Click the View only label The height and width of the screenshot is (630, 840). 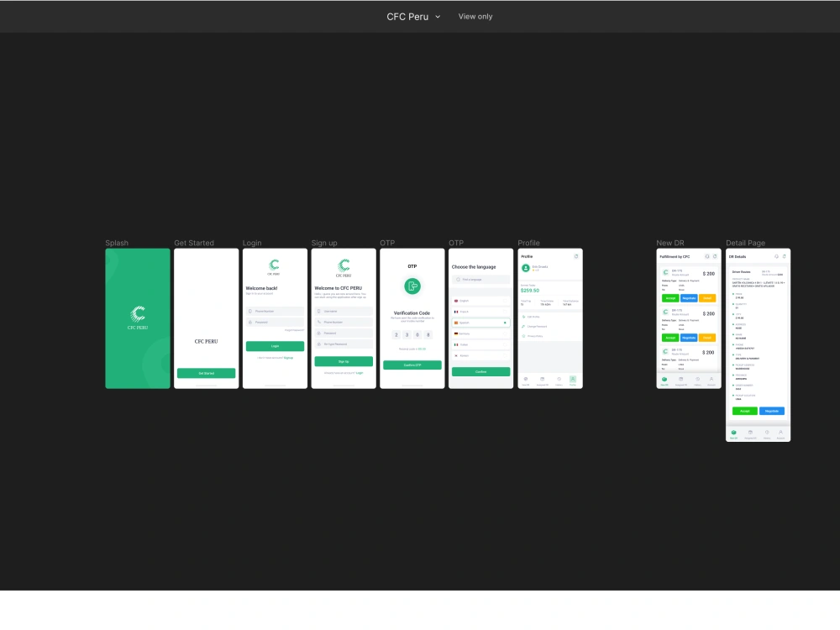[x=475, y=17]
